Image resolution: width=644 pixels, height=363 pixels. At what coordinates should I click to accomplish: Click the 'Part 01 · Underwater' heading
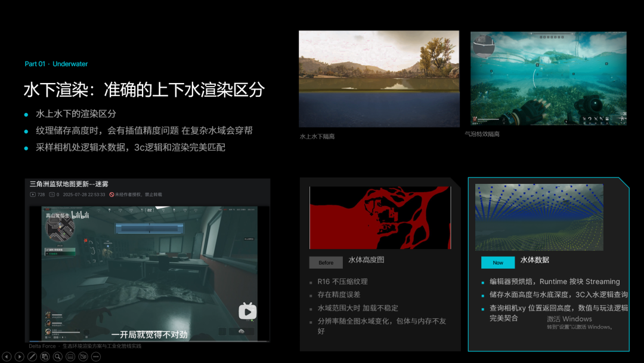(x=56, y=64)
